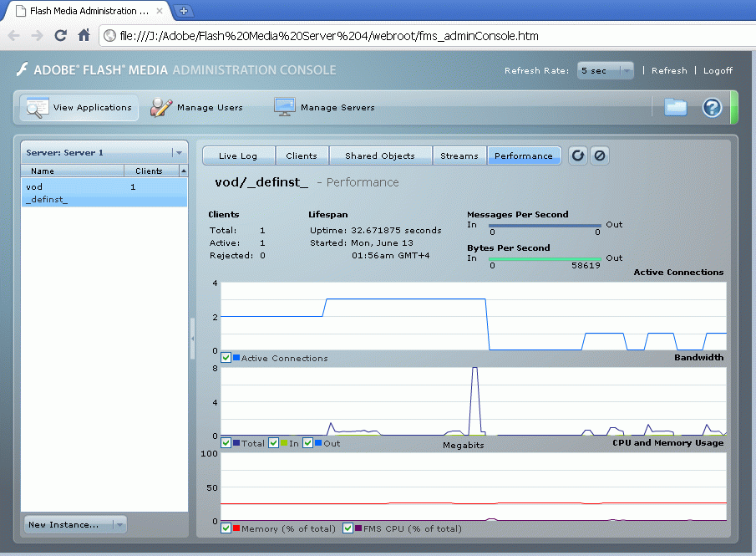
Task: Sort by the Name column header
Action: pos(73,171)
